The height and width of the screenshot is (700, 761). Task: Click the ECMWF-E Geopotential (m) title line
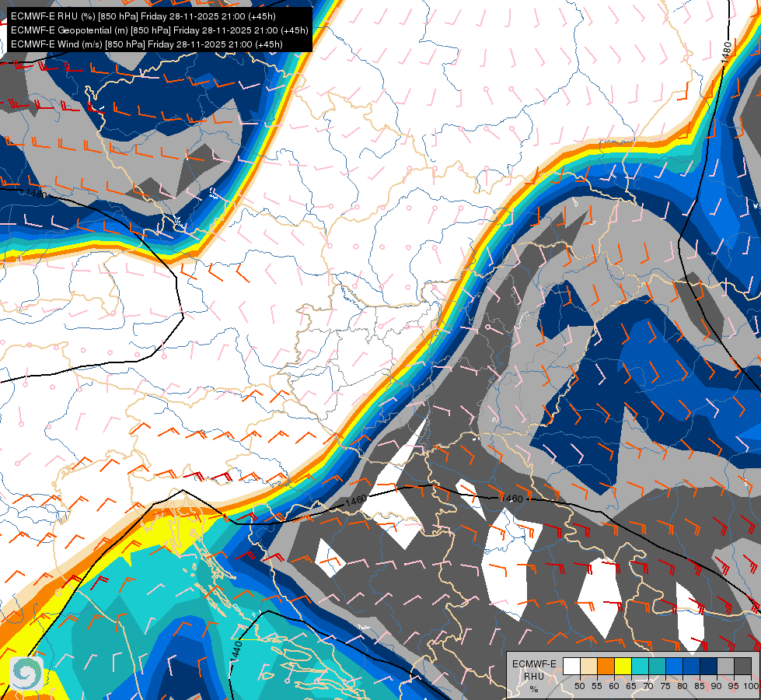(x=159, y=30)
